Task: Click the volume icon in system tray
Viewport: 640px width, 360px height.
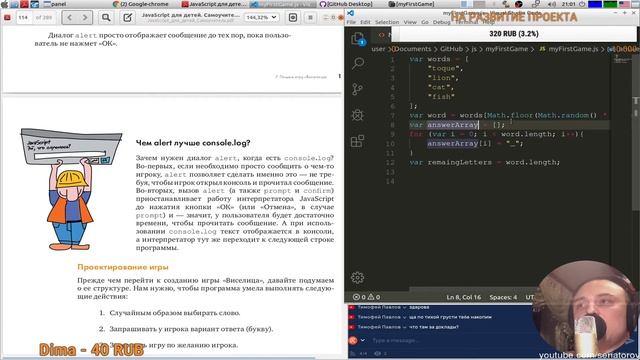Action: [x=551, y=4]
